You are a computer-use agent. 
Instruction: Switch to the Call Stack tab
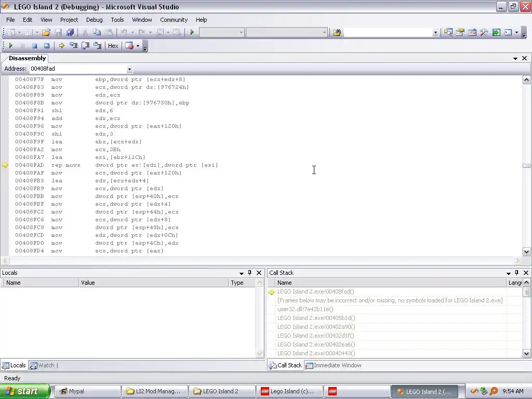click(x=286, y=365)
